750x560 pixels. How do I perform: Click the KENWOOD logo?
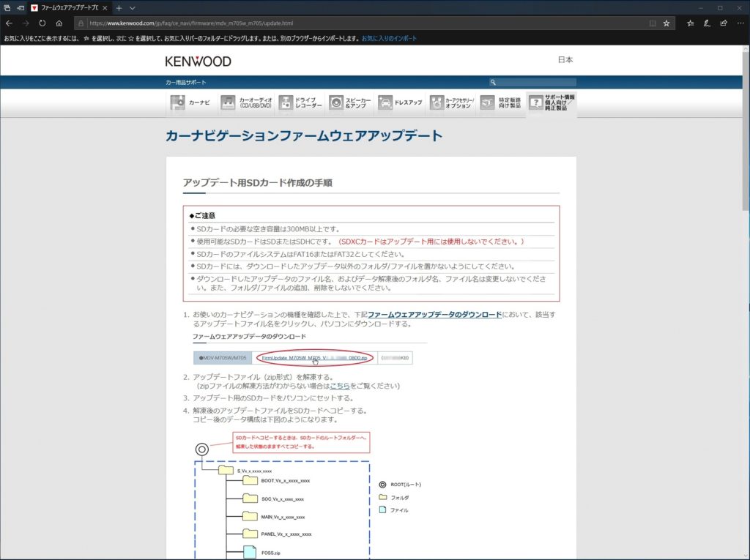pos(198,61)
